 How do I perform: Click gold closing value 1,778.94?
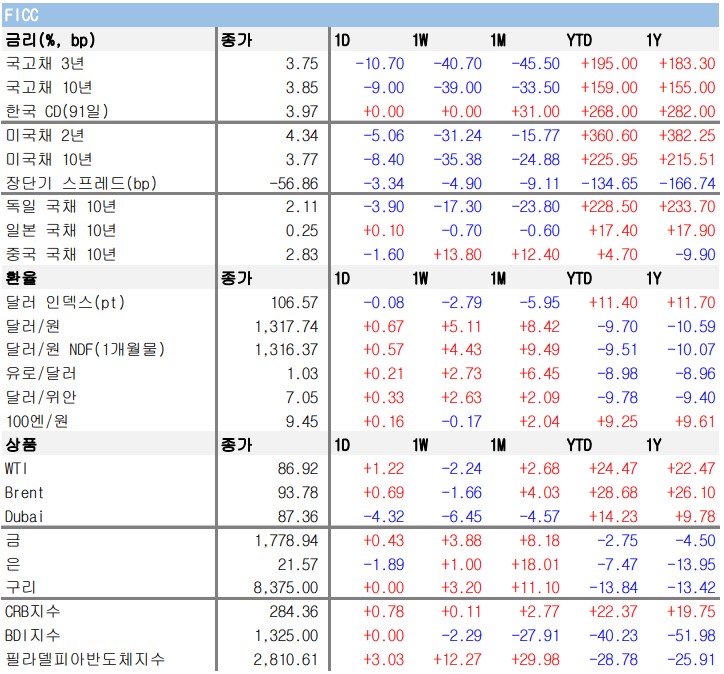click(286, 541)
